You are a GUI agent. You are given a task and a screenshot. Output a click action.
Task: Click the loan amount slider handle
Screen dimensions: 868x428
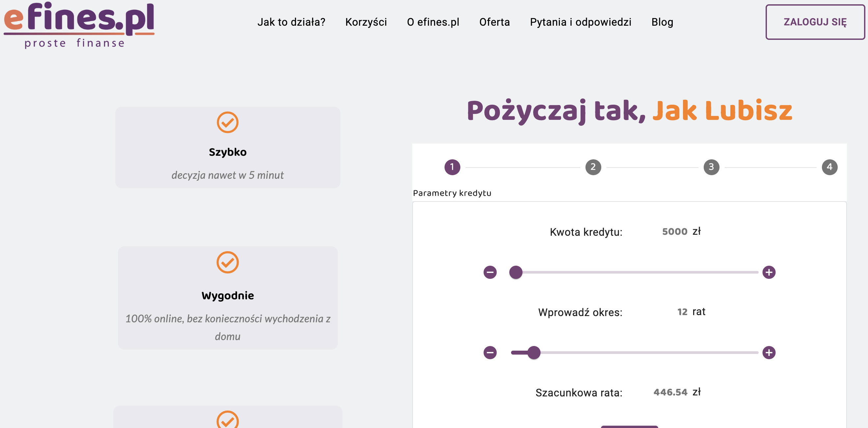pyautogui.click(x=516, y=272)
